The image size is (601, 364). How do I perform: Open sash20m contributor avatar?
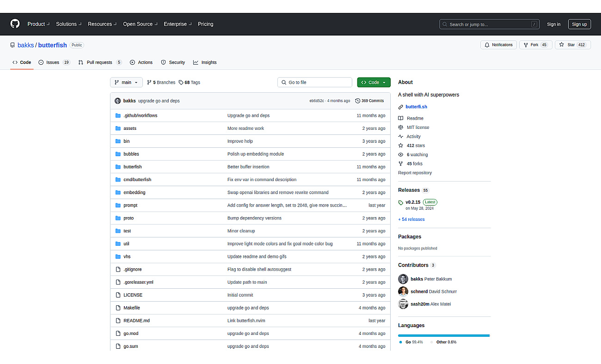coord(403,304)
